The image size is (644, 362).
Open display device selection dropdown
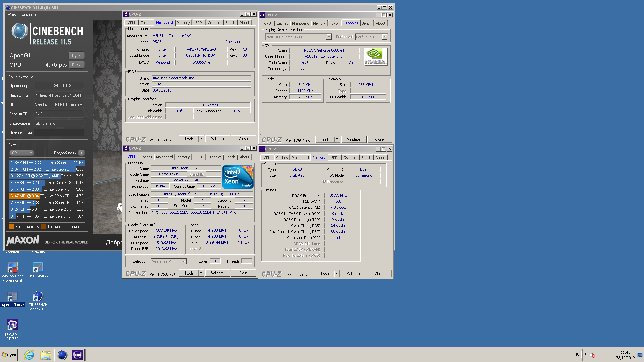pyautogui.click(x=329, y=37)
